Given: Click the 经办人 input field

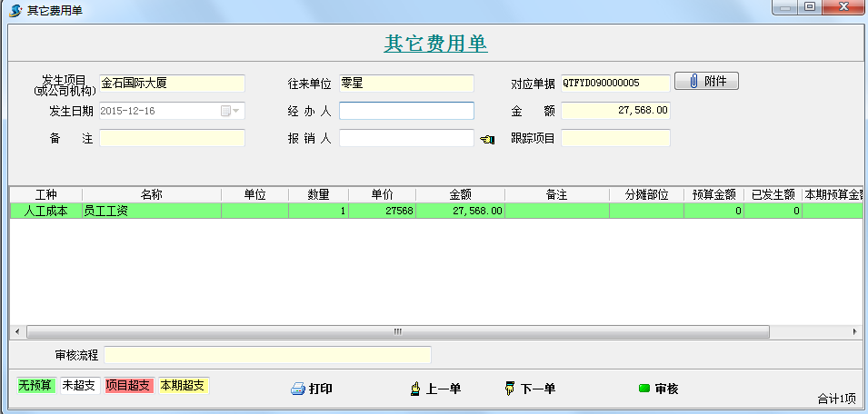Looking at the screenshot, I should [x=406, y=111].
